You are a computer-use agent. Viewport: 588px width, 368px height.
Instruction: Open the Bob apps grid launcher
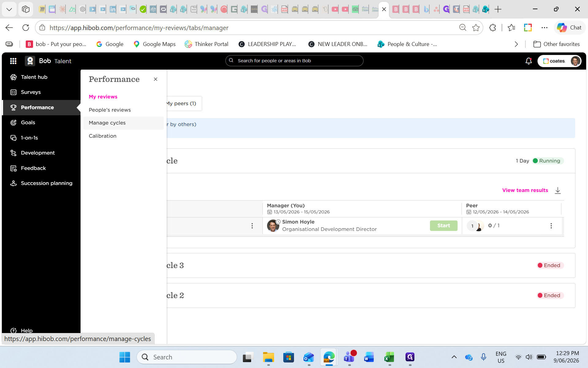pyautogui.click(x=13, y=61)
